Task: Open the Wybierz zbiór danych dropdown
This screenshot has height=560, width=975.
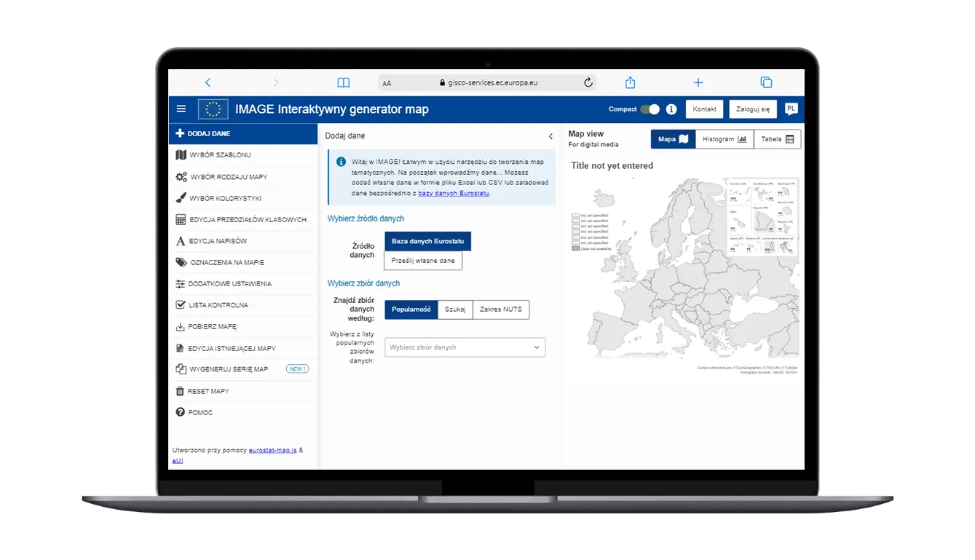Action: coord(465,347)
